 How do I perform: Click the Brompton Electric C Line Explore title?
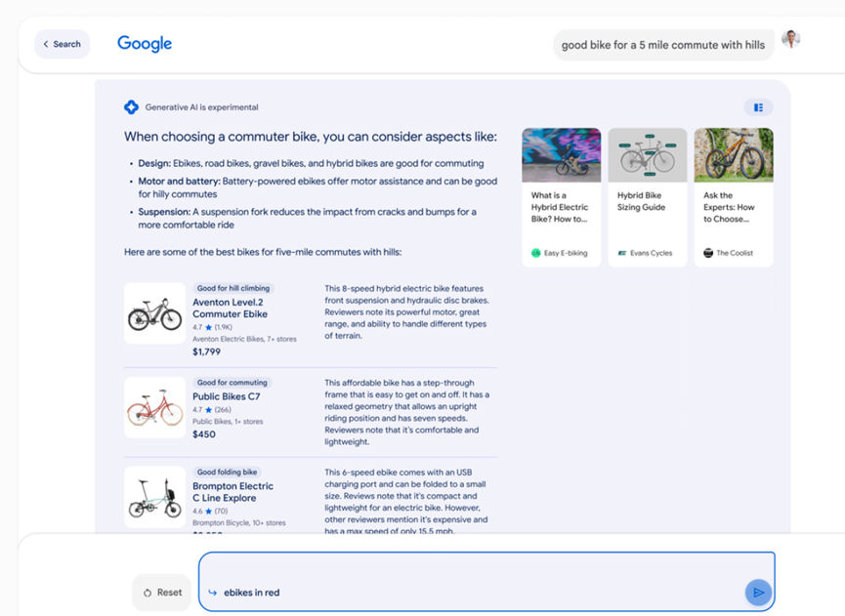pyautogui.click(x=232, y=492)
